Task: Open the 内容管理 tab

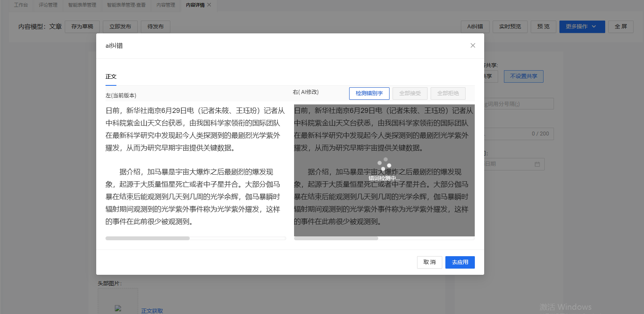Action: click(166, 5)
